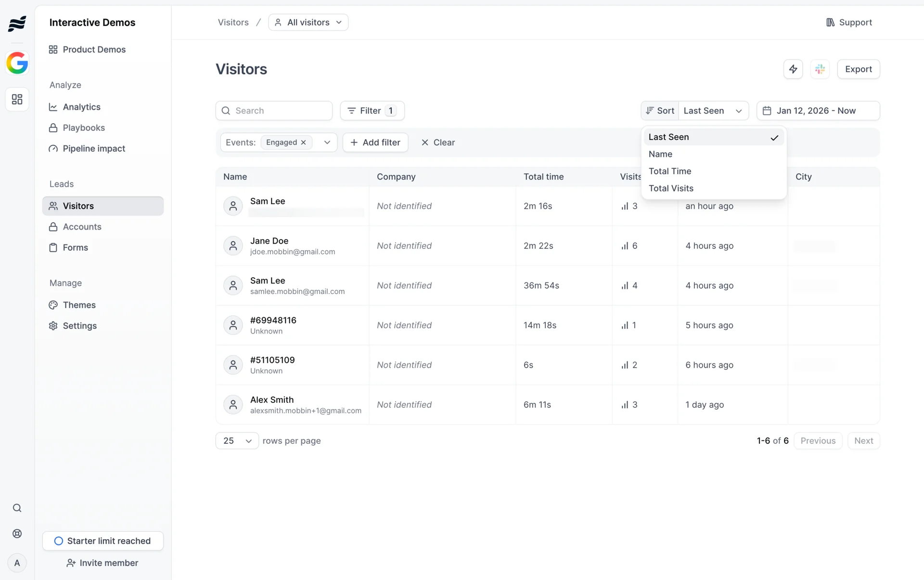Open Accounts under Leads
Screen dimensions: 924x580
click(x=82, y=227)
